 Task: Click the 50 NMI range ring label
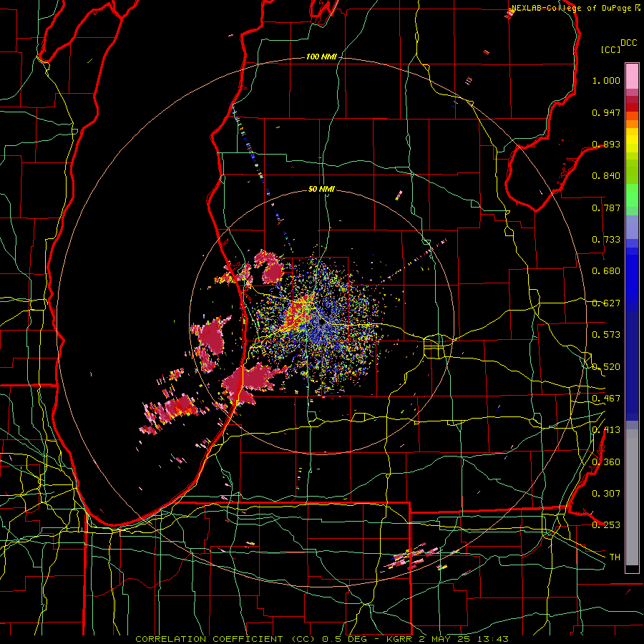[x=321, y=189]
